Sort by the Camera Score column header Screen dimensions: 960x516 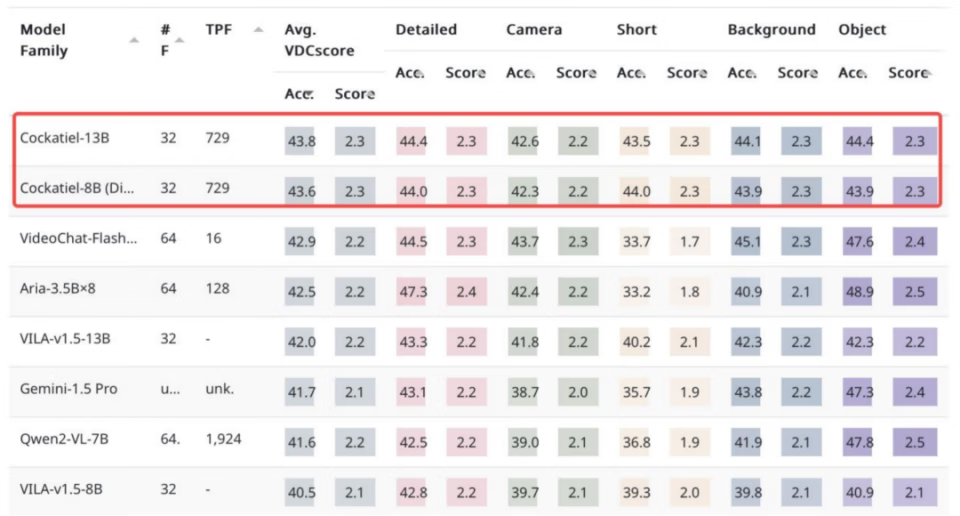(x=576, y=73)
